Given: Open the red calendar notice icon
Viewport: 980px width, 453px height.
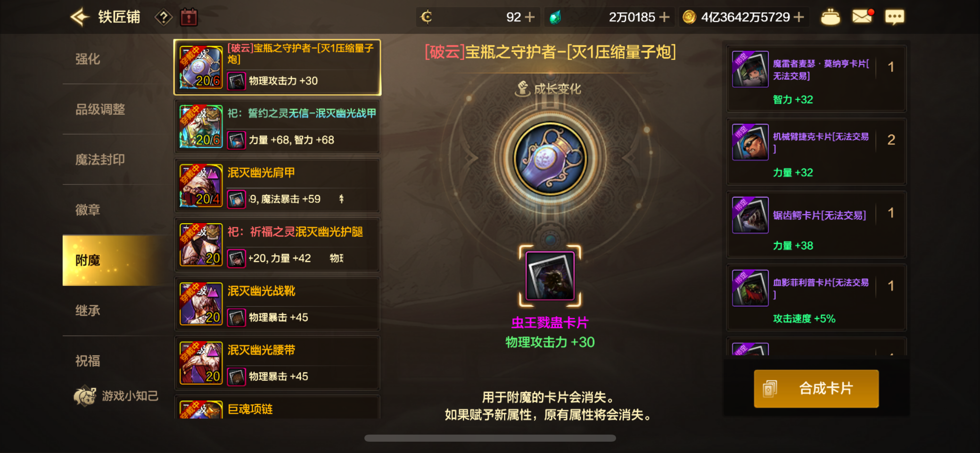Looking at the screenshot, I should pyautogui.click(x=189, y=17).
